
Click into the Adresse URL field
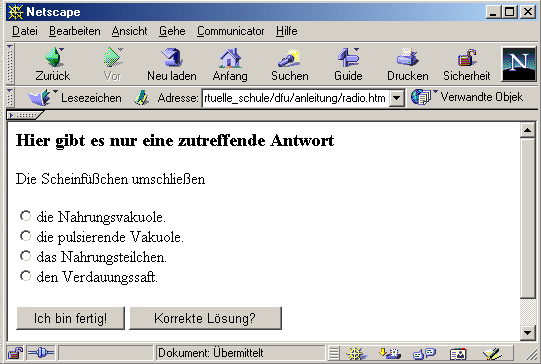296,98
